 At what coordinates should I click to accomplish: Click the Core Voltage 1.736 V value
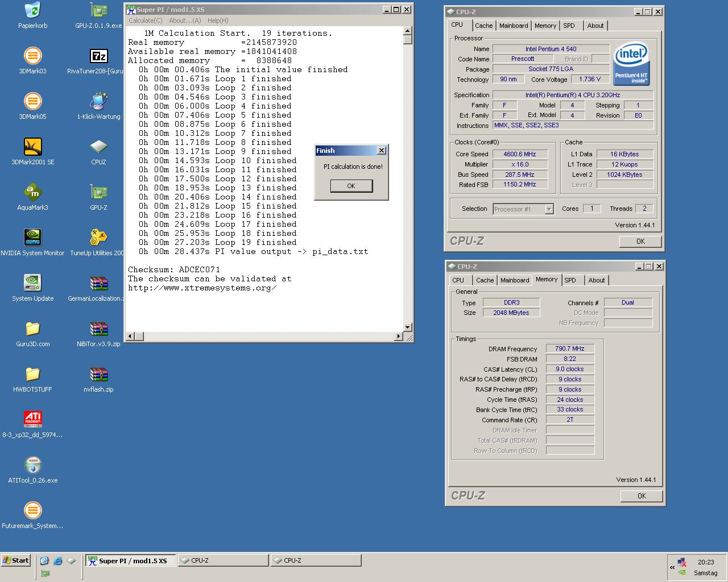[589, 80]
